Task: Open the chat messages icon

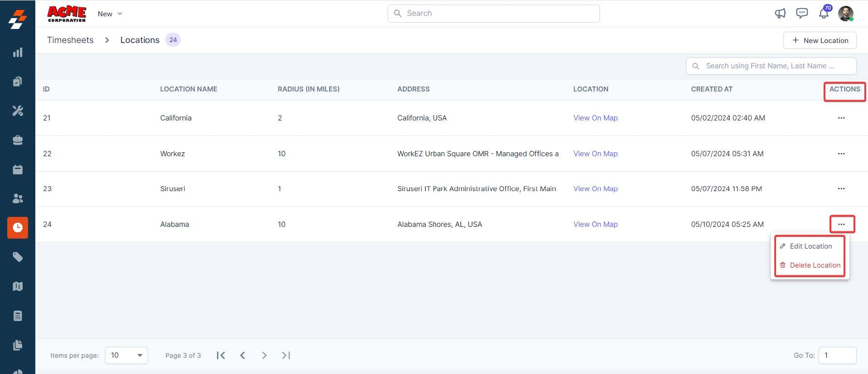Action: click(x=802, y=14)
